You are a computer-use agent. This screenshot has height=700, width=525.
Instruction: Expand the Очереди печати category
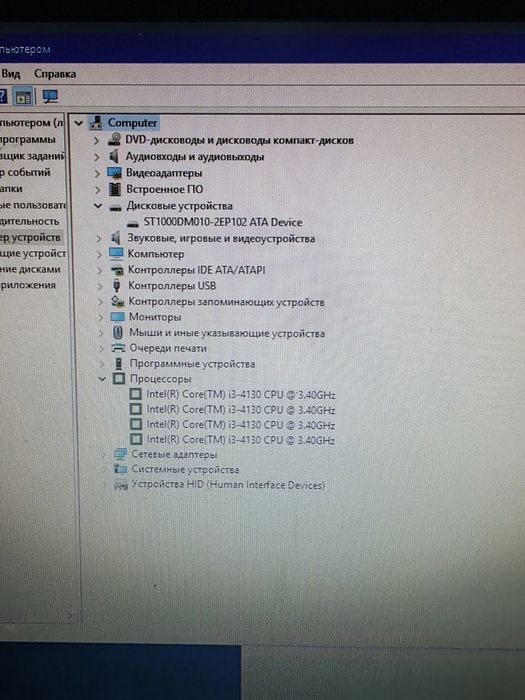[102, 349]
